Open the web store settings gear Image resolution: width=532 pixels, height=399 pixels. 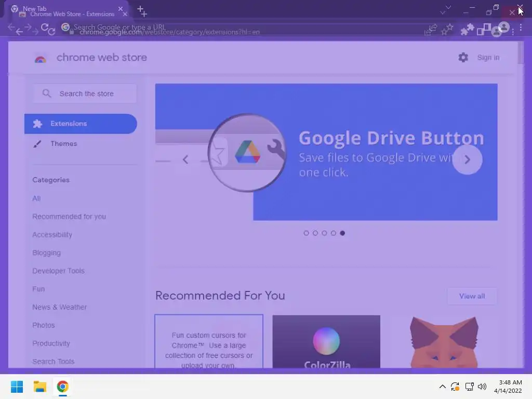pyautogui.click(x=463, y=57)
